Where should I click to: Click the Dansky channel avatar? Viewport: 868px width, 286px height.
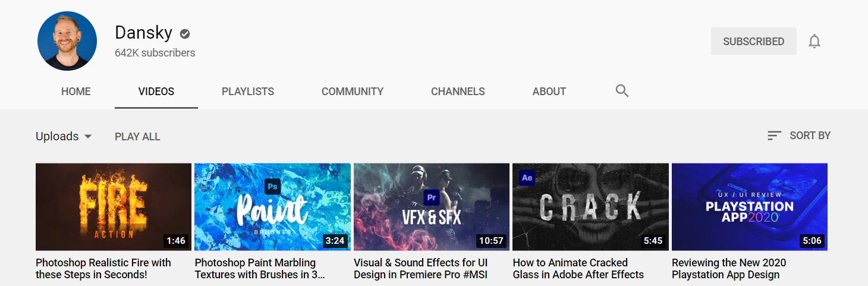[x=67, y=41]
